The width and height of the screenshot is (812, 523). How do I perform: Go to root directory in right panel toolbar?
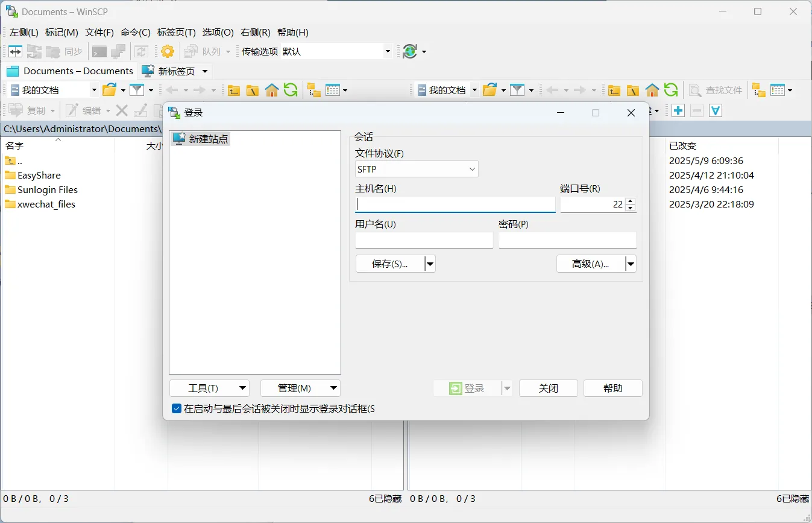pyautogui.click(x=633, y=90)
